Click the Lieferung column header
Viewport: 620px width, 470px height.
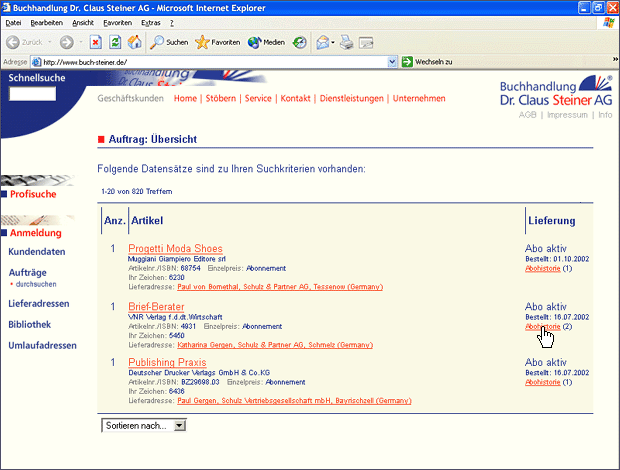[x=552, y=221]
